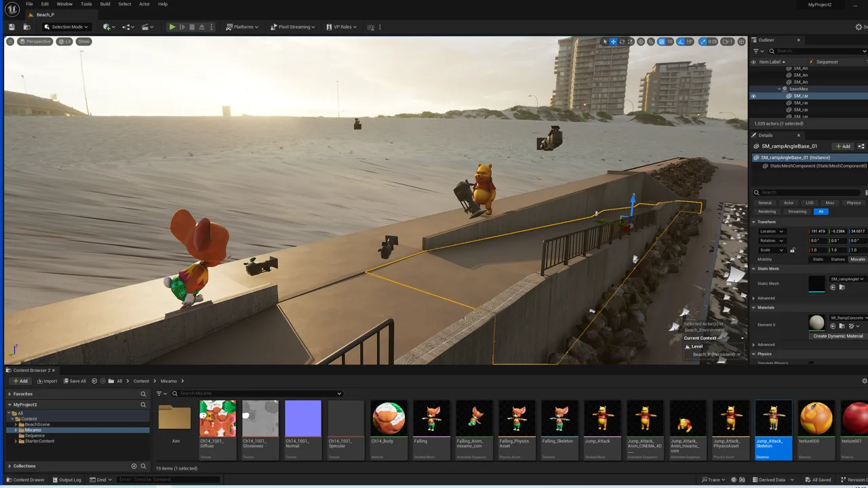Open the Outliner filter options icon
The height and width of the screenshot is (488, 868).
pyautogui.click(x=756, y=51)
